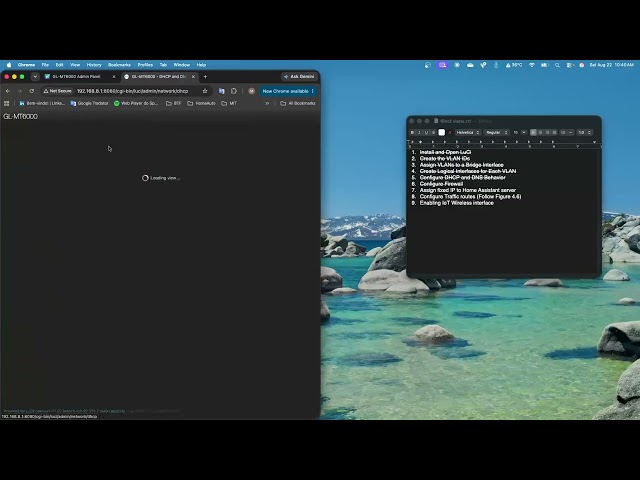This screenshot has width=640, height=480.
Task: Open the Chrome application menu
Action: click(x=26, y=65)
